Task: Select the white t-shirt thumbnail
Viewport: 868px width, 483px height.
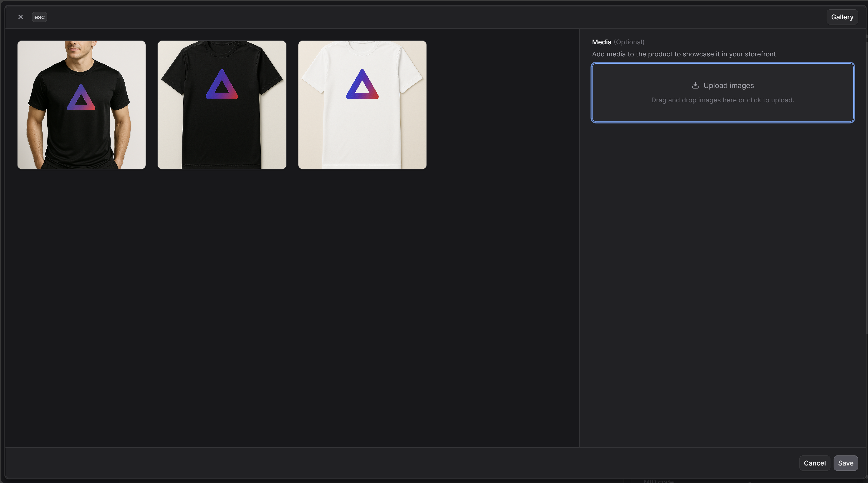Action: point(362,105)
